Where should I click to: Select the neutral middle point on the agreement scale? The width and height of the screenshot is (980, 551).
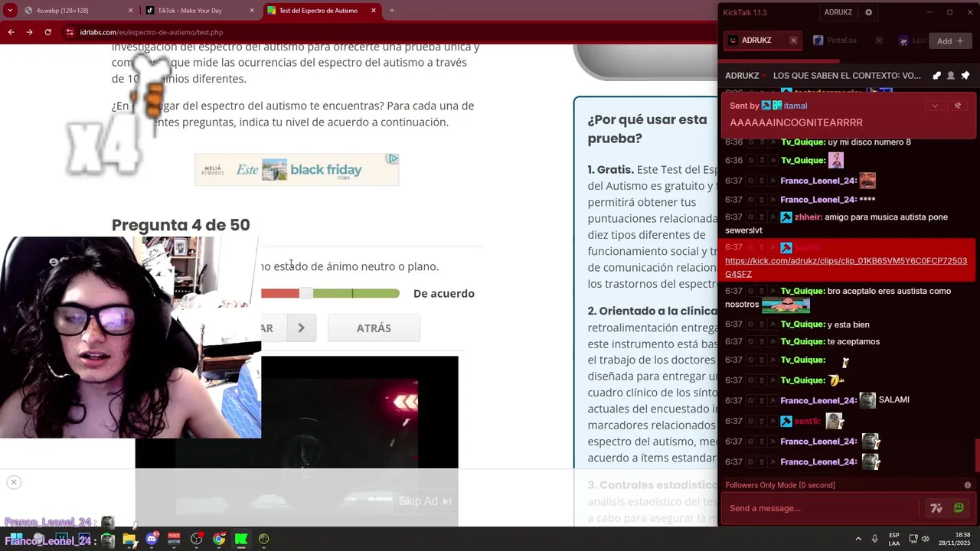(305, 293)
